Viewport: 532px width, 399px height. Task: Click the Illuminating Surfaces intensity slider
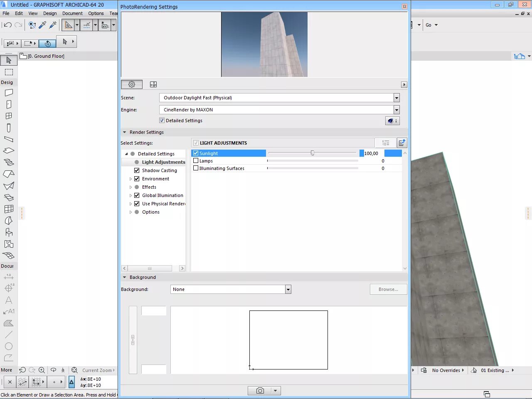point(313,168)
